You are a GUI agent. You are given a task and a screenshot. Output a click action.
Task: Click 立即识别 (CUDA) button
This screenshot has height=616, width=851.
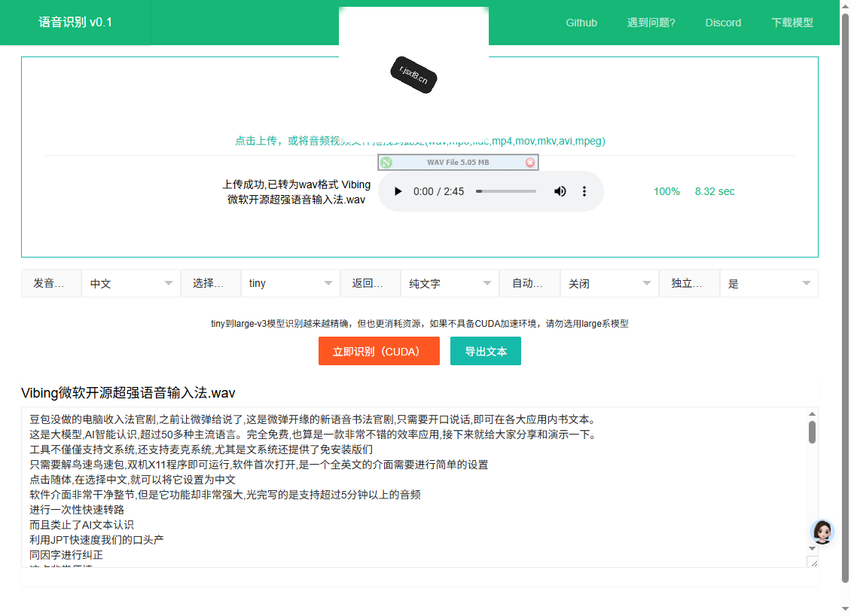(379, 351)
